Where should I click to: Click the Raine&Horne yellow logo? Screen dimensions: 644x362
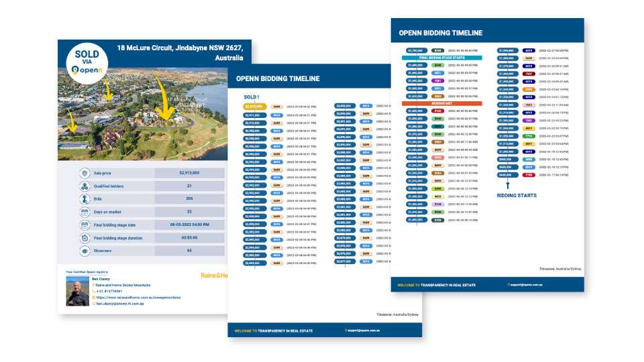point(214,276)
